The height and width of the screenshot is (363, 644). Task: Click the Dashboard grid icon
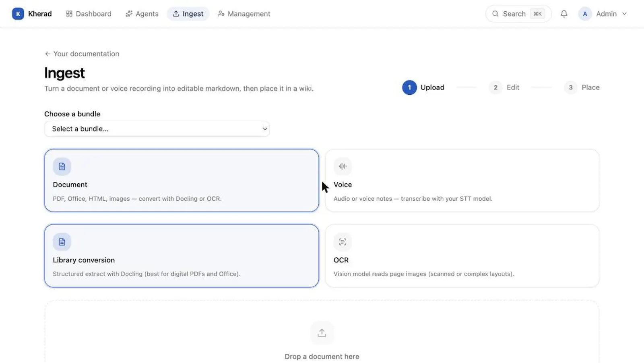pyautogui.click(x=69, y=14)
